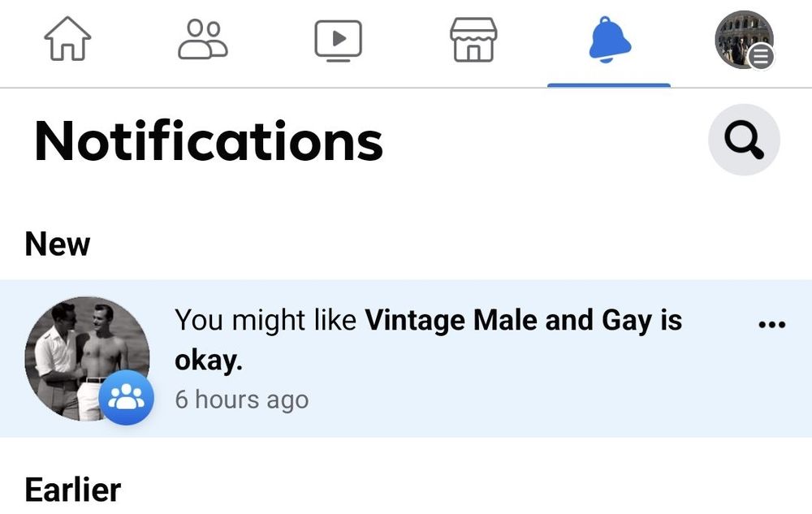Screen dimensions: 812x514
Task: Go to the Home feed icon
Action: point(67,39)
